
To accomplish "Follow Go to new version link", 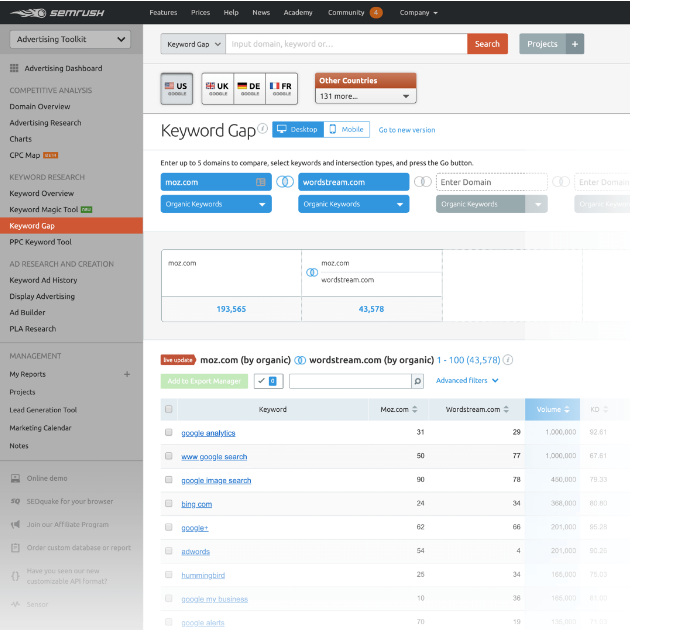I will [407, 130].
